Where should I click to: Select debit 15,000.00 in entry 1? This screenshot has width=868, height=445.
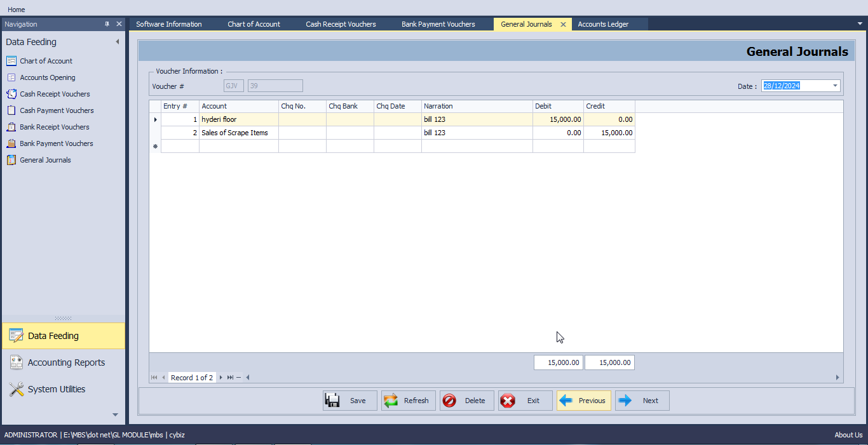(558, 119)
